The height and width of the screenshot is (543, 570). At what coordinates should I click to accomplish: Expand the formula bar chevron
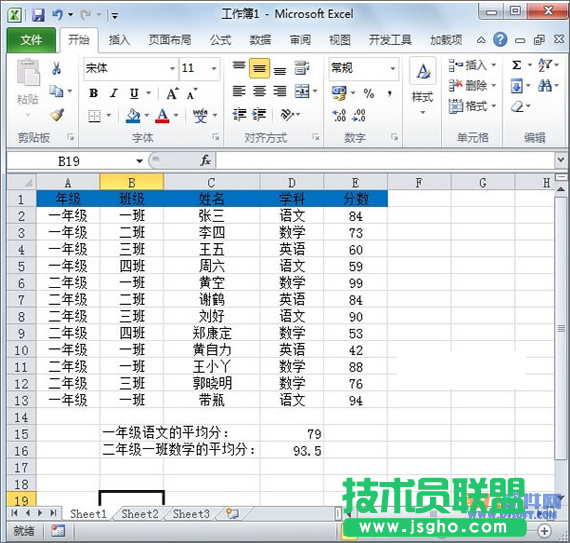click(x=561, y=159)
